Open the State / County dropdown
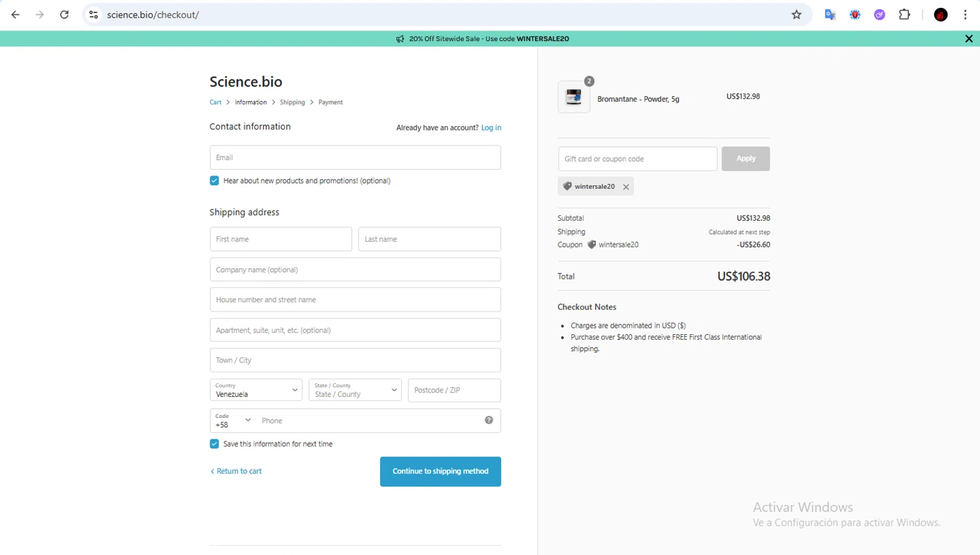Image resolution: width=980 pixels, height=555 pixels. pos(355,390)
